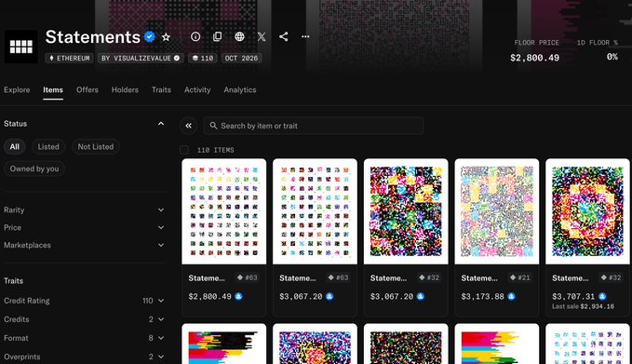The image size is (632, 364).
Task: Click the marketplace badge next to $3,707.31
Action: coord(602,296)
